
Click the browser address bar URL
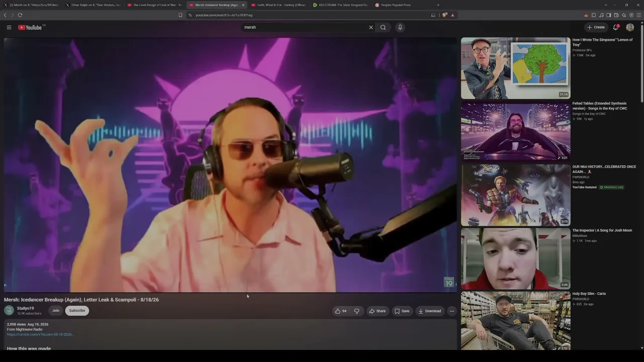click(224, 15)
